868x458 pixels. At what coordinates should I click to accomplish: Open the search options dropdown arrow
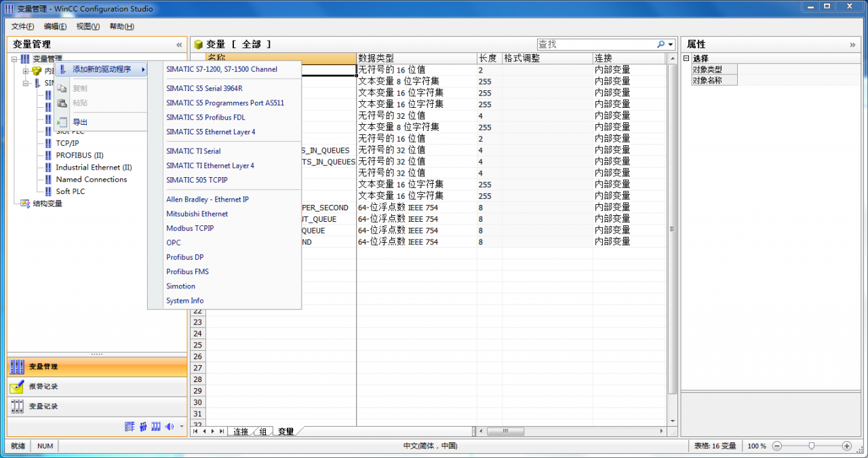671,45
